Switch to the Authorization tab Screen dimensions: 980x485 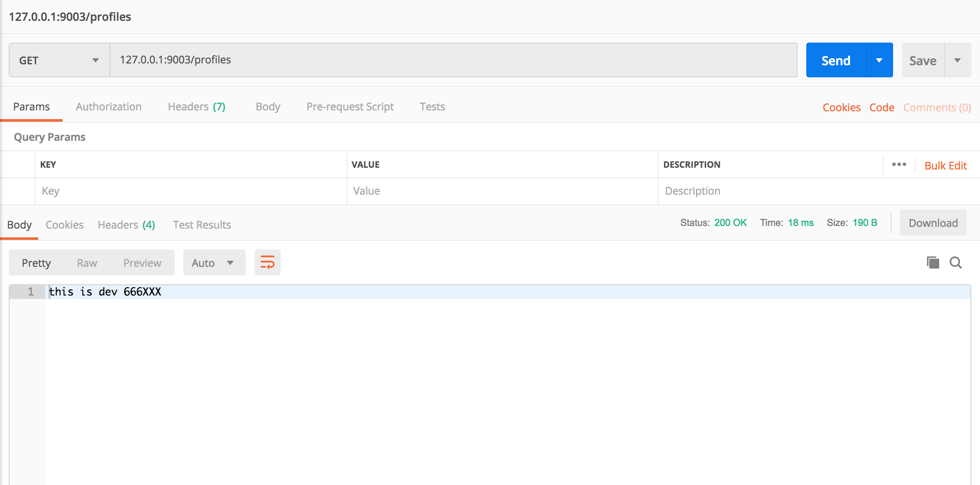click(108, 106)
